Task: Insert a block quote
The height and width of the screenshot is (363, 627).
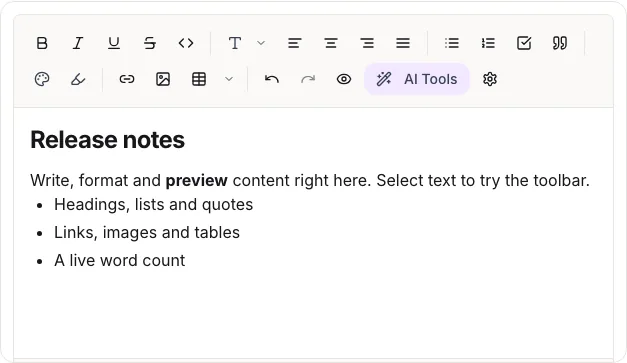Action: [560, 43]
